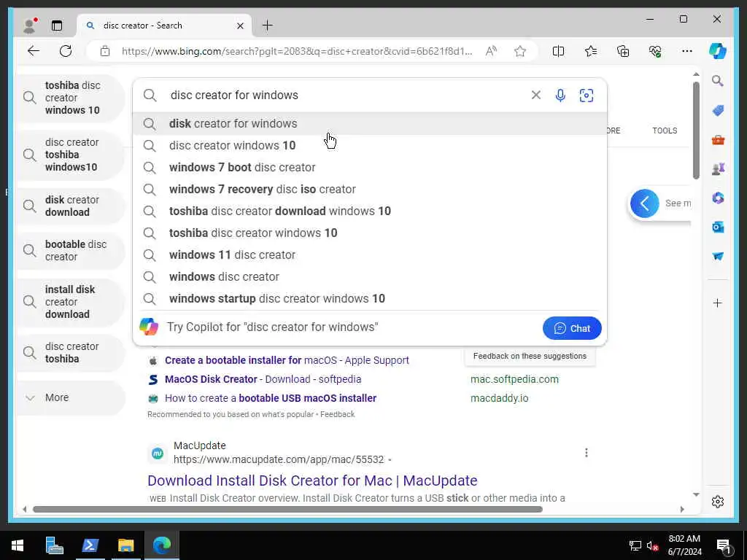747x560 pixels.
Task: Select suggestion 'windows startup disc creator windows 10'
Action: (370, 299)
